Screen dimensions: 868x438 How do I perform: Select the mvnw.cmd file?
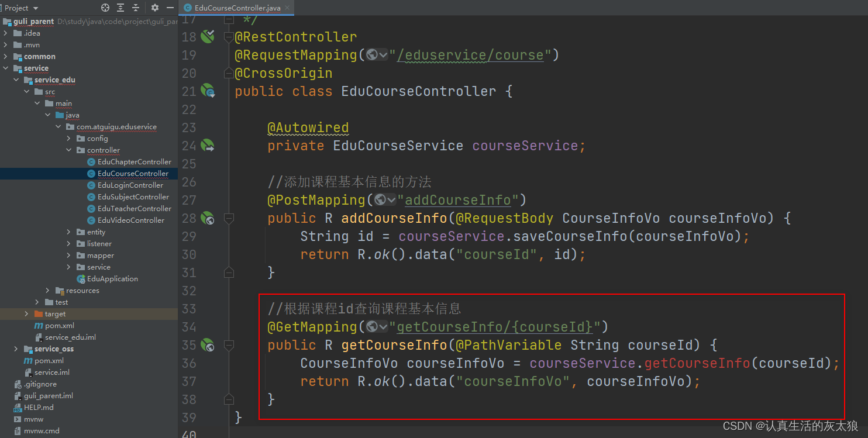tap(42, 431)
